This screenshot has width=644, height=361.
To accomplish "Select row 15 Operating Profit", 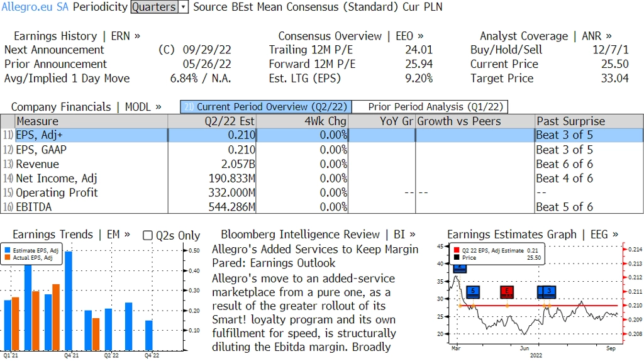I will tap(322, 192).
